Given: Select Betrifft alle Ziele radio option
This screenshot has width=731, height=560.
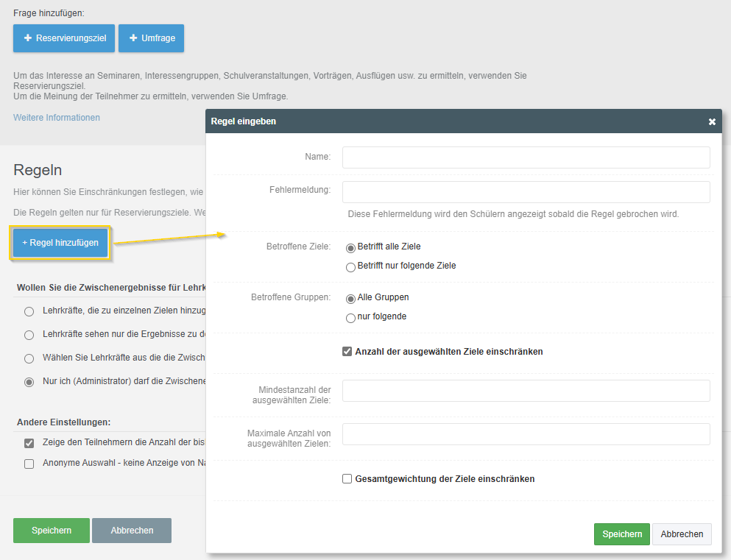Looking at the screenshot, I should [x=350, y=247].
